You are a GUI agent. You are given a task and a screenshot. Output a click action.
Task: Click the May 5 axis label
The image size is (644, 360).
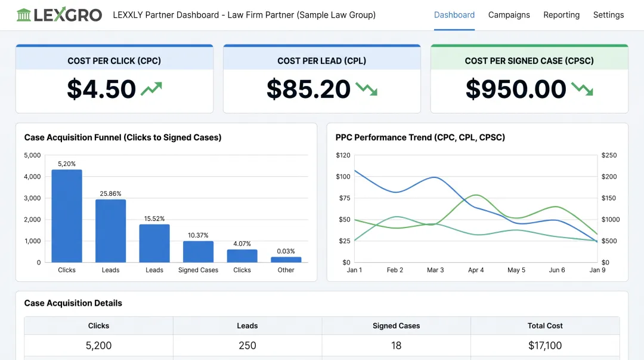tap(516, 270)
